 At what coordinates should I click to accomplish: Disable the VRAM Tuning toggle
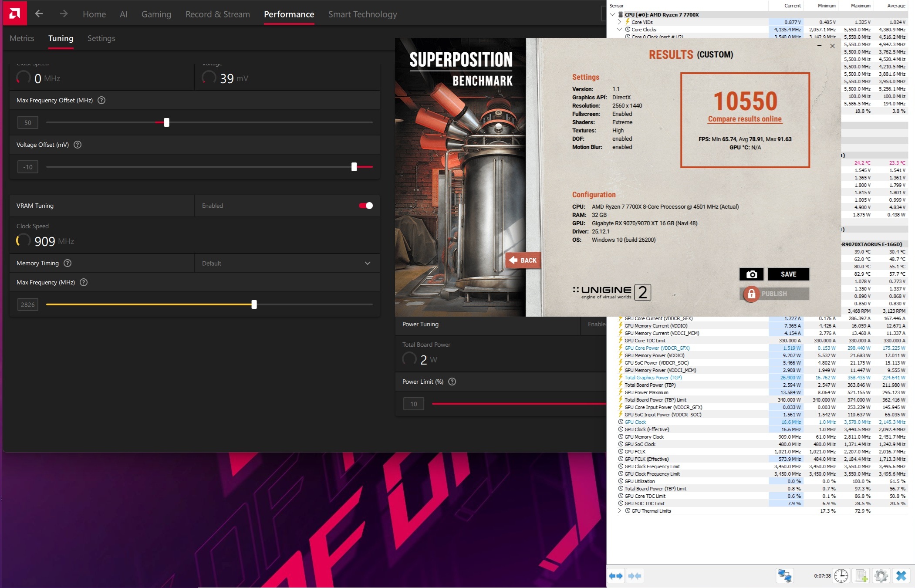click(365, 206)
